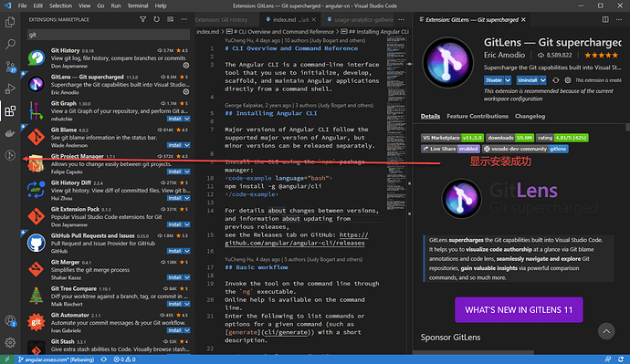Open the Explorer view in activity bar
630x364 pixels.
10,22
